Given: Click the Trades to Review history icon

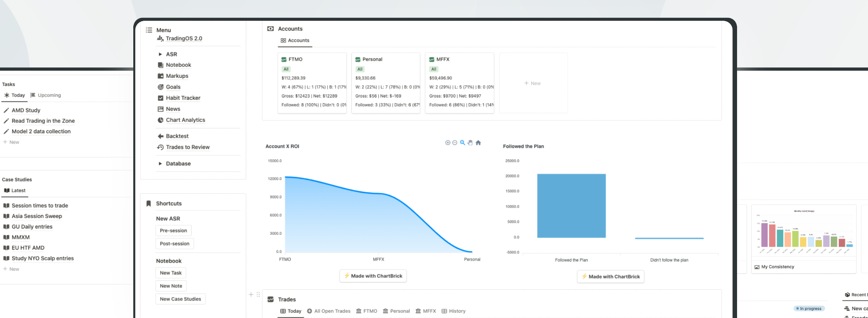Looking at the screenshot, I should 161,147.
